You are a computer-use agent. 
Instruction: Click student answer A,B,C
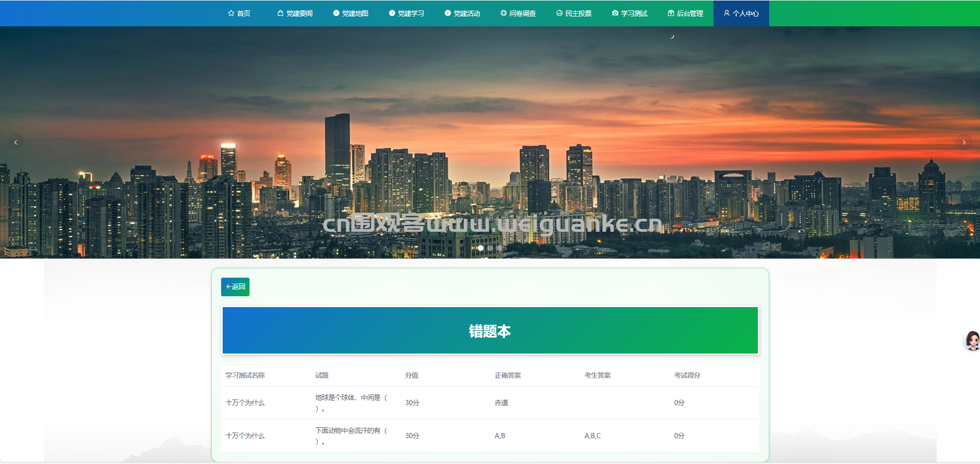[x=593, y=436]
